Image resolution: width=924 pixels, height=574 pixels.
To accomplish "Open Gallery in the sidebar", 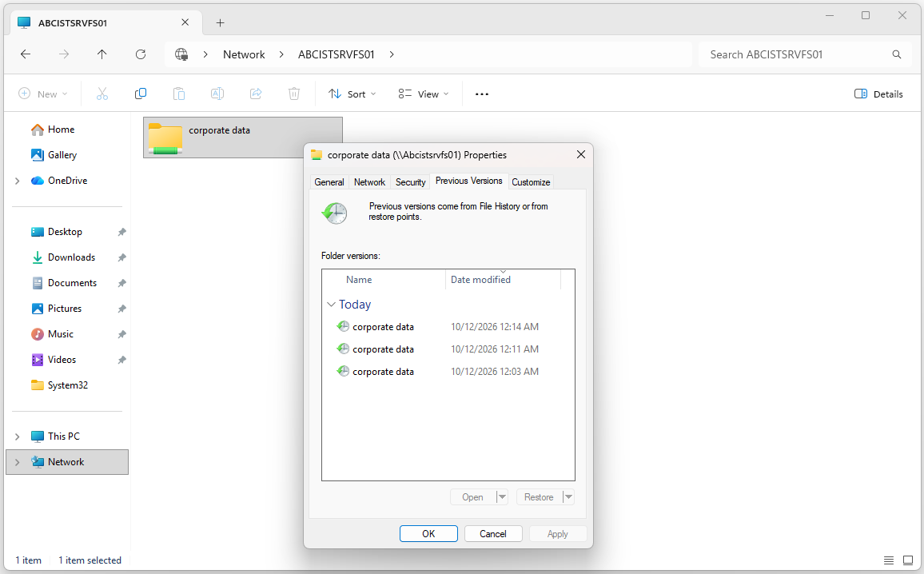I will (x=62, y=155).
